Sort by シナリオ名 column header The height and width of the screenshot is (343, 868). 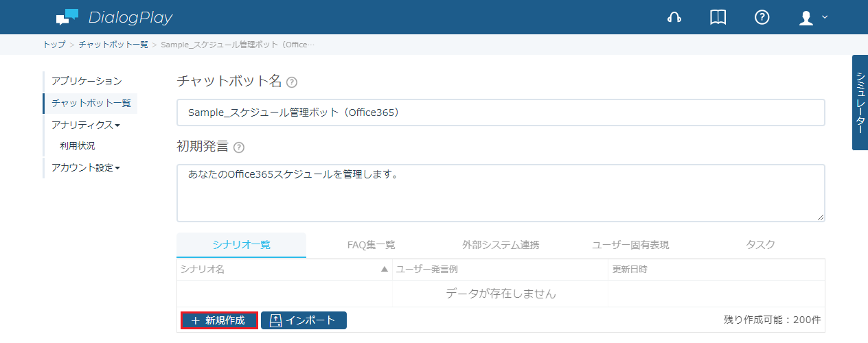point(284,270)
